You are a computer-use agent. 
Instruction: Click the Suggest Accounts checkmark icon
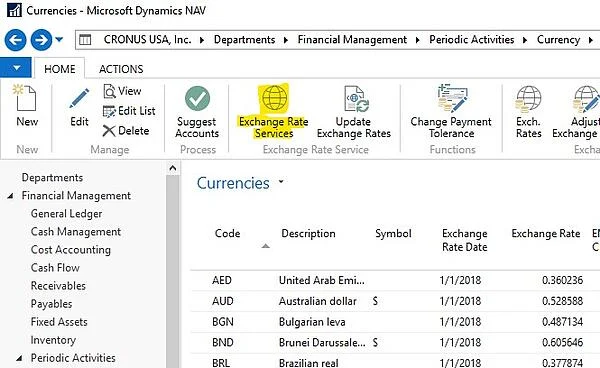pyautogui.click(x=197, y=98)
